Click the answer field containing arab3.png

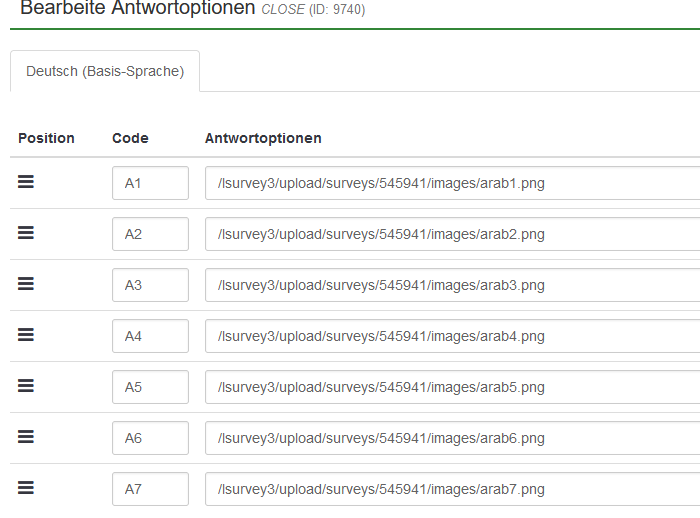click(452, 286)
